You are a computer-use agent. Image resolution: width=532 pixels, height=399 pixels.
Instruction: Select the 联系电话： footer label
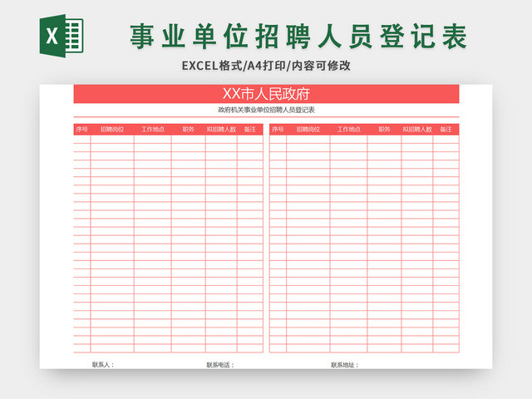point(220,365)
